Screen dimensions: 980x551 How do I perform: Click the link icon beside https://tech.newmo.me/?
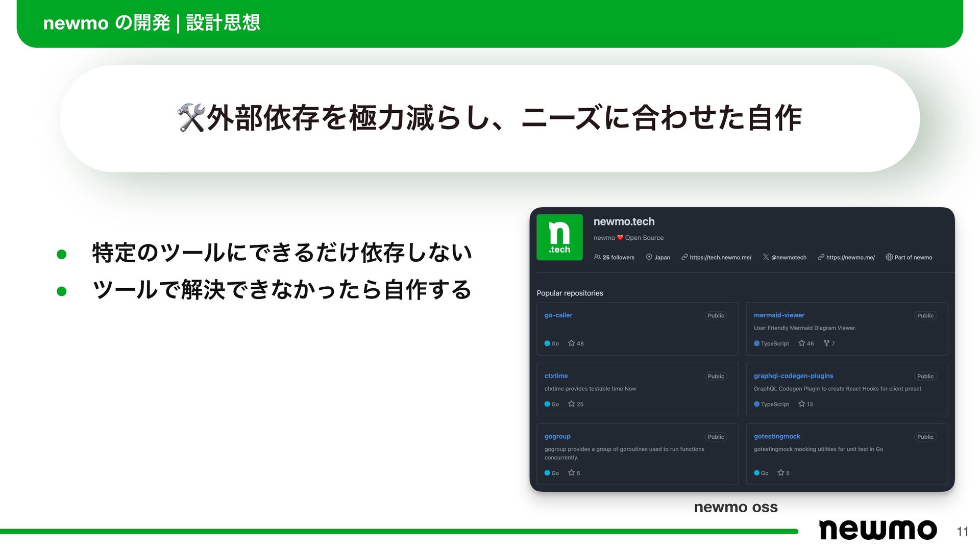(684, 257)
